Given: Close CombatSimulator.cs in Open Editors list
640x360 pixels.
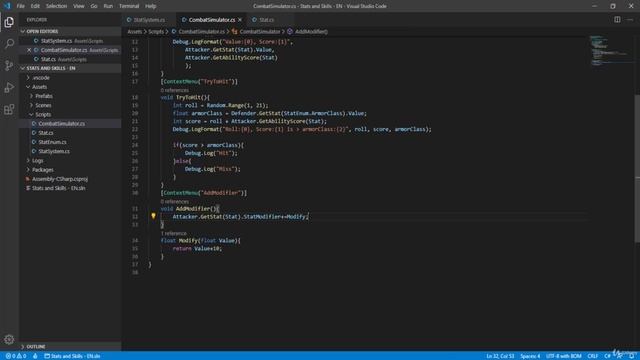Looking at the screenshot, I should point(29,50).
